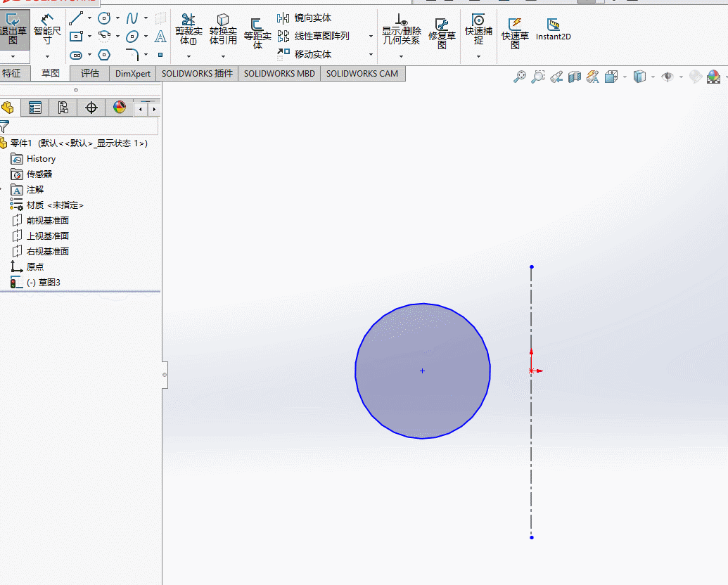The image size is (728, 585).
Task: Open the Linear Sketch Pattern dropdown arrow
Action: pyautogui.click(x=371, y=37)
